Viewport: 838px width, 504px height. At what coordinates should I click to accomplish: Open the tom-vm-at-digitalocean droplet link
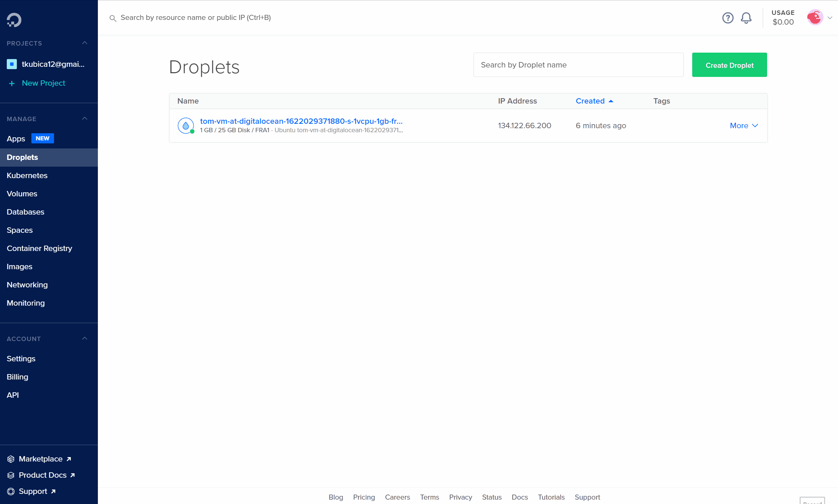pyautogui.click(x=301, y=121)
